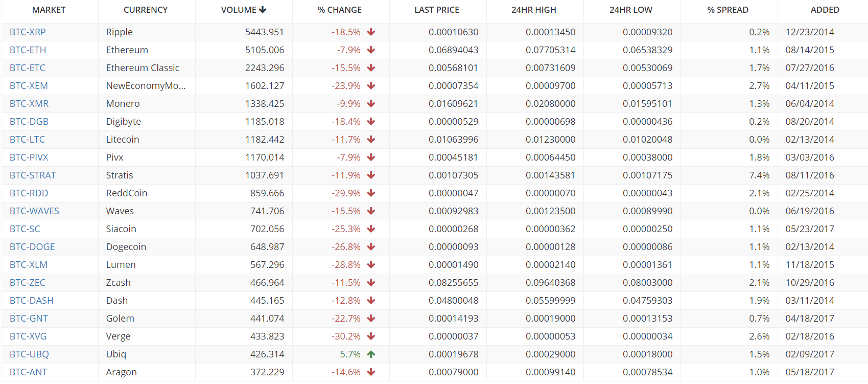Click the 'Dogecoin' currency name
This screenshot has width=868, height=384.
126,247
